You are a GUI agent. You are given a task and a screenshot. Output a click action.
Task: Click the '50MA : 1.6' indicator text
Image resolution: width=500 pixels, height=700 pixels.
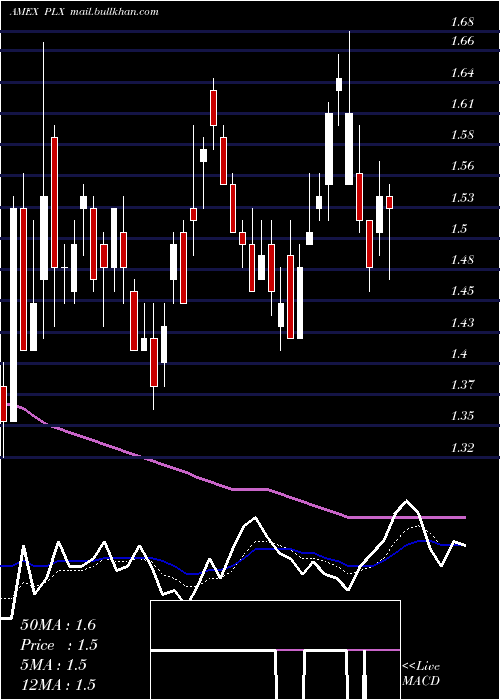(x=58, y=625)
